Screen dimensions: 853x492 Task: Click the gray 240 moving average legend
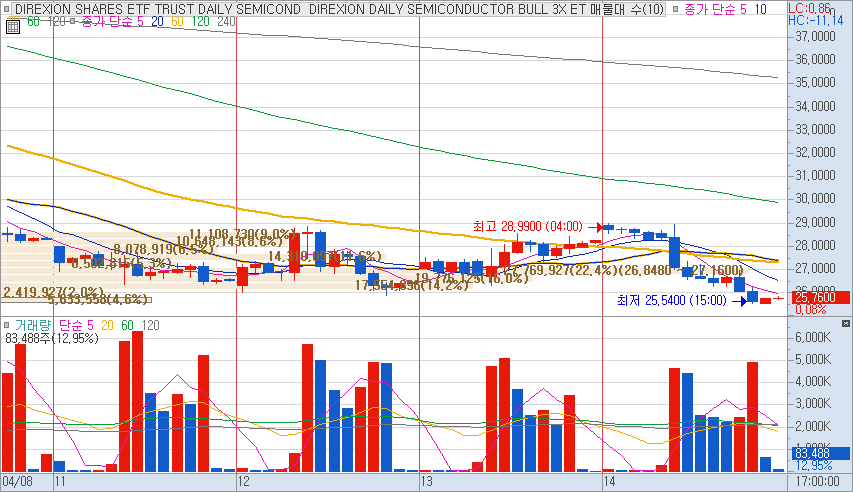click(x=226, y=21)
